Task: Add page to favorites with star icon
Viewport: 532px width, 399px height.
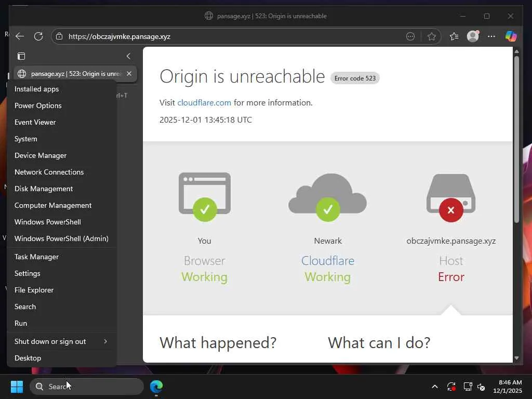Action: coord(432,36)
